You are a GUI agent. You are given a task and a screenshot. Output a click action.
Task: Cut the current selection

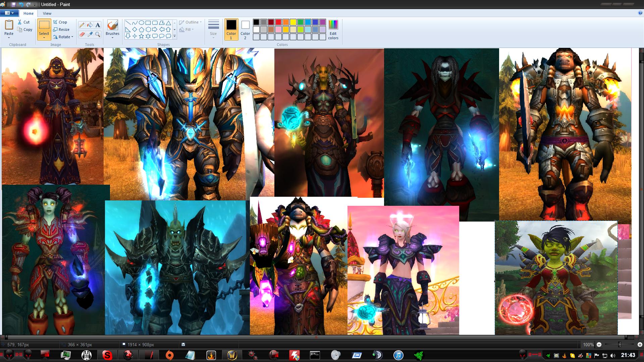pos(24,22)
